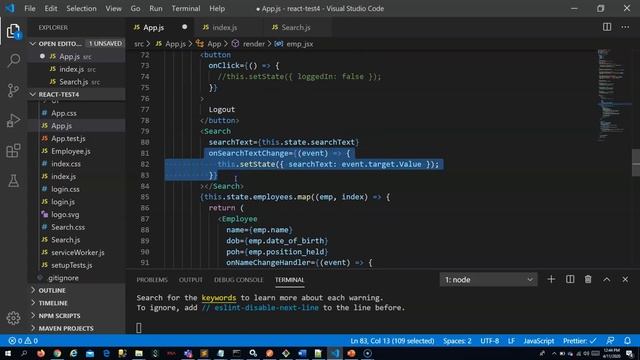The width and height of the screenshot is (640, 360).
Task: Expand the Maven Projects section
Action: click(76, 328)
